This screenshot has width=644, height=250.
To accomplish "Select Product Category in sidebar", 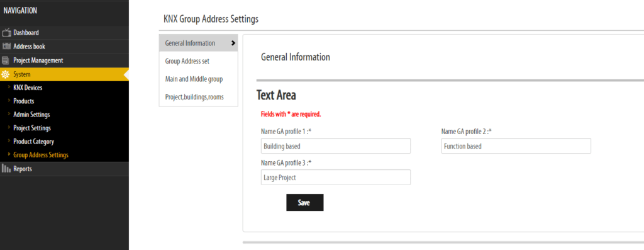I will click(x=34, y=142).
